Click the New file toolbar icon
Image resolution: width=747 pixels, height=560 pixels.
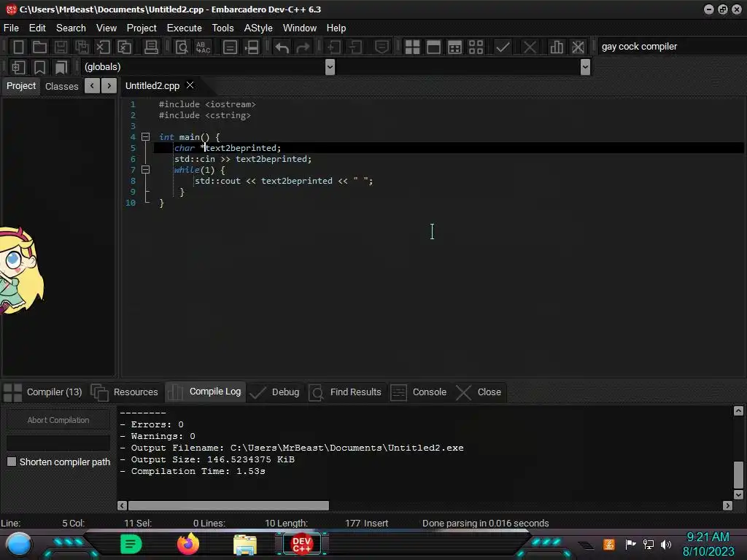coord(18,47)
